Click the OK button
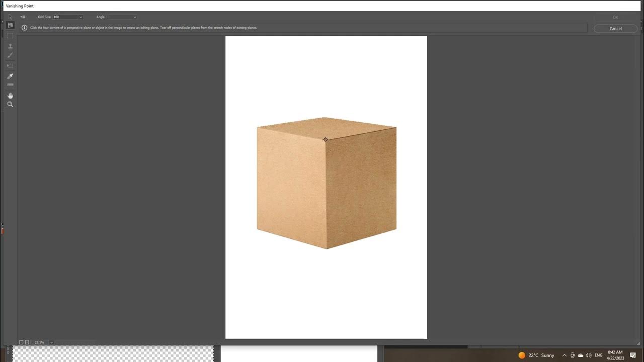Image resolution: width=644 pixels, height=362 pixels. coord(615,17)
